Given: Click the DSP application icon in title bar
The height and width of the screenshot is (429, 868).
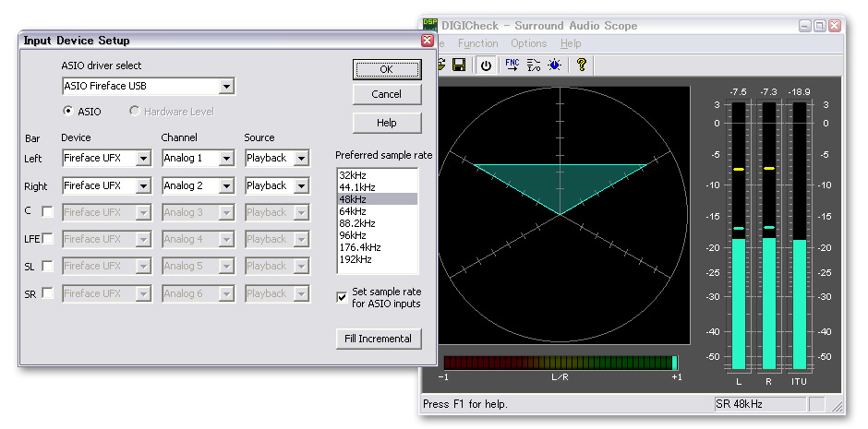Looking at the screenshot, I should coord(430,26).
